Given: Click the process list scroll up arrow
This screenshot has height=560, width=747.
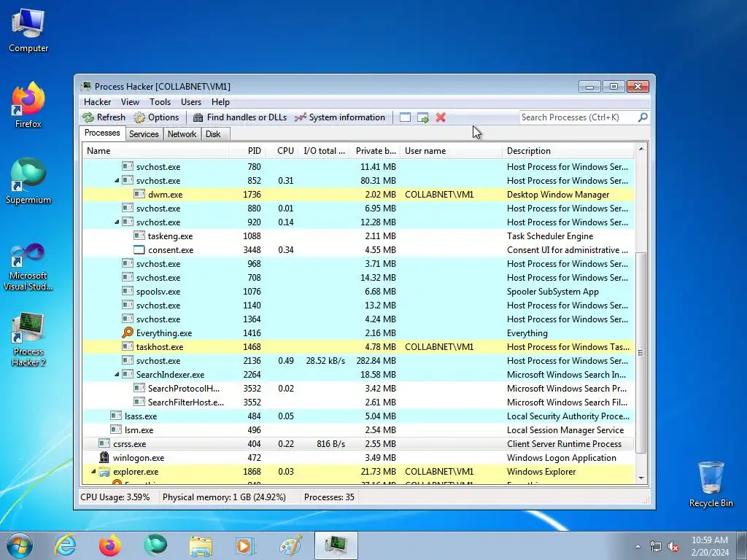Looking at the screenshot, I should pyautogui.click(x=641, y=149).
